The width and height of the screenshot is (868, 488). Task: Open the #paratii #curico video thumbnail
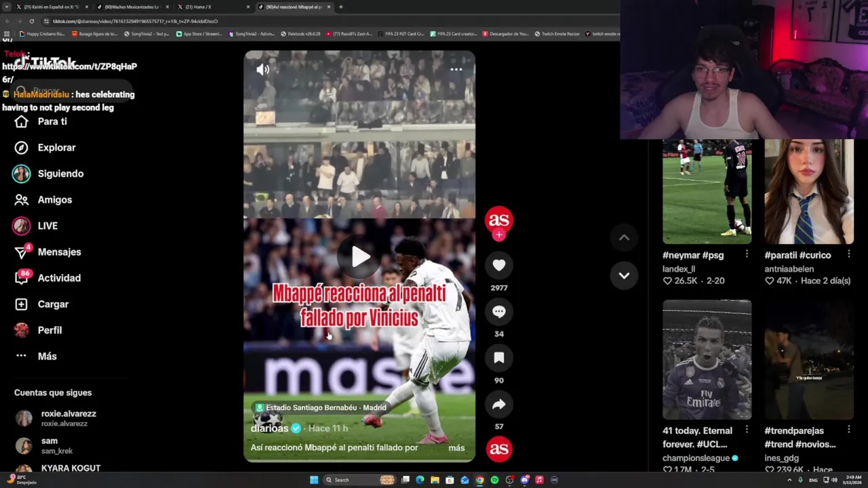(809, 192)
